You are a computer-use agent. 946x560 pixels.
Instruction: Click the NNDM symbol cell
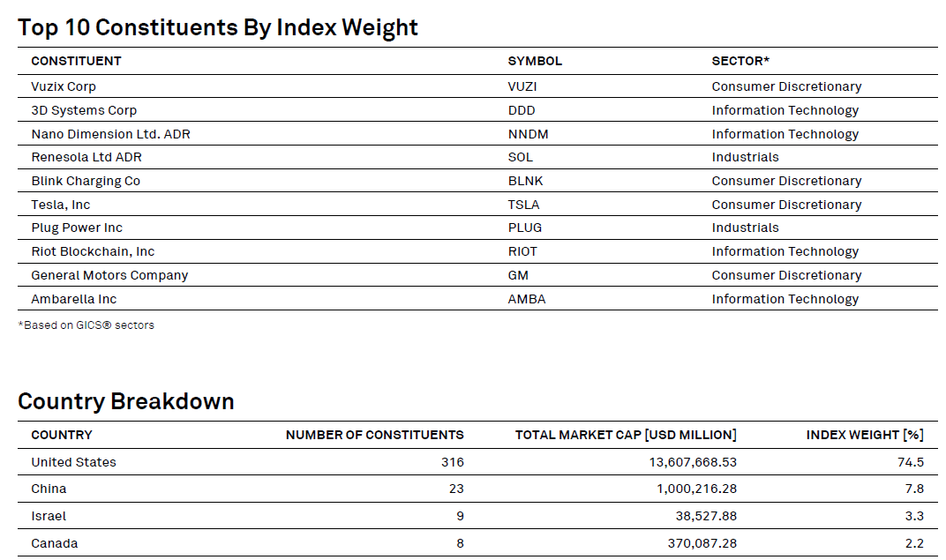[x=525, y=133]
